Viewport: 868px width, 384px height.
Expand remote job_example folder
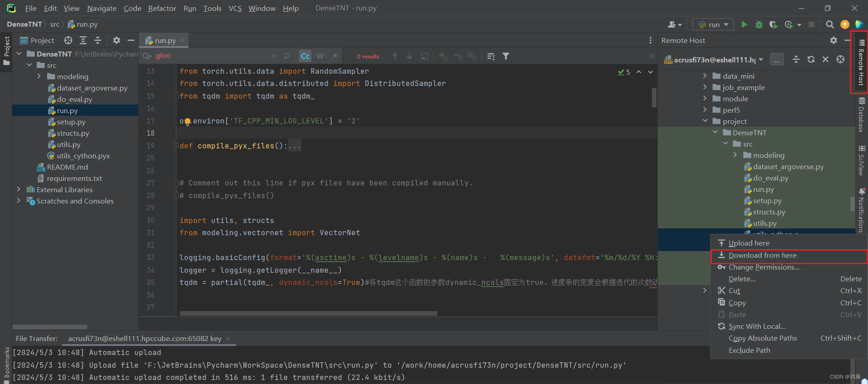point(705,87)
